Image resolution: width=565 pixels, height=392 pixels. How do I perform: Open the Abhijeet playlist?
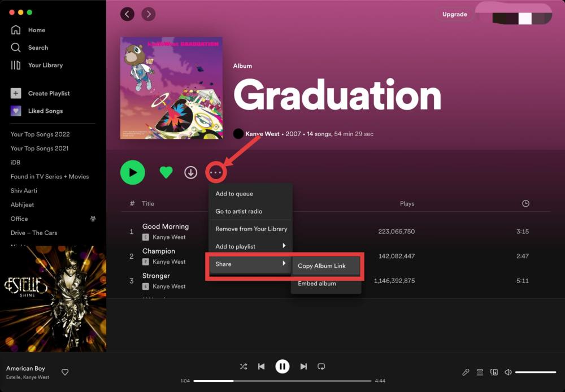pyautogui.click(x=23, y=204)
